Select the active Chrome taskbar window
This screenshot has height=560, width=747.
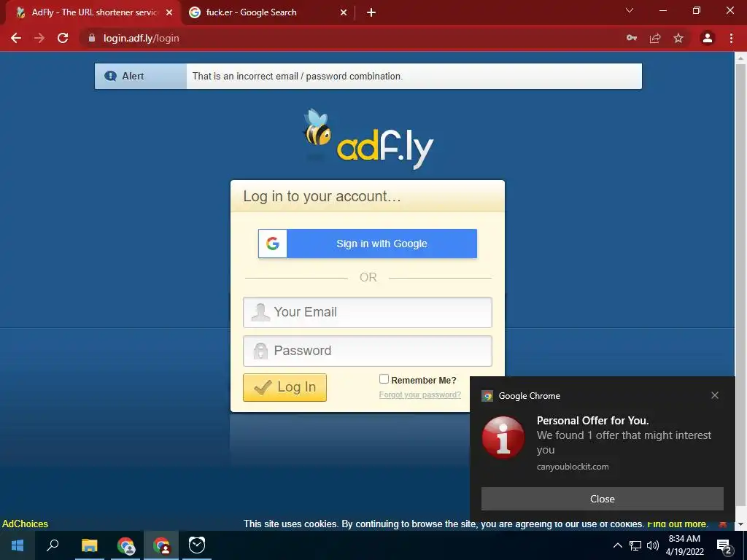click(161, 545)
